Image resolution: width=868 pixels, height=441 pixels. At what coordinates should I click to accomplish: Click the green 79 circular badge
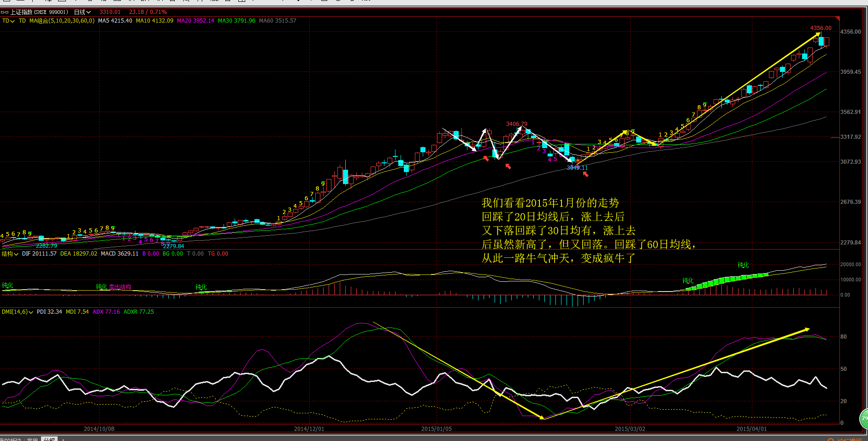coord(864,418)
